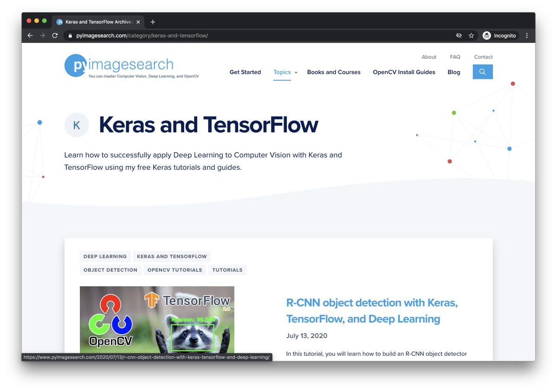Select the TUTORIALS tag
Screen dimensions: 557x392
tap(227, 270)
